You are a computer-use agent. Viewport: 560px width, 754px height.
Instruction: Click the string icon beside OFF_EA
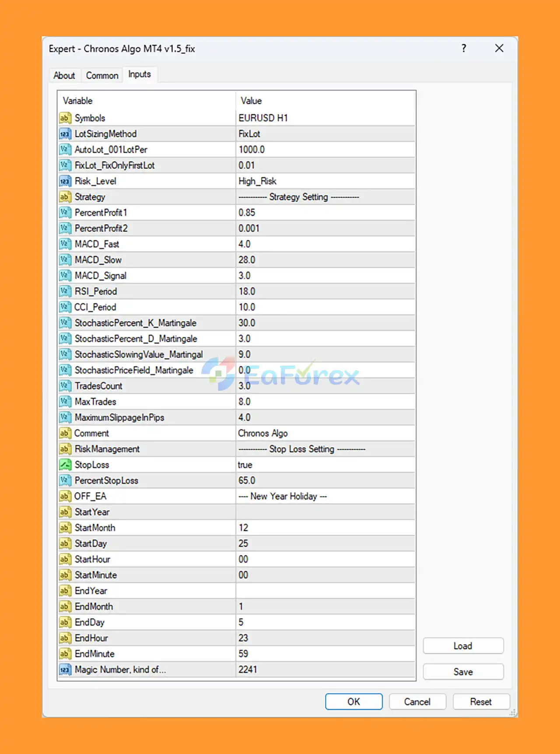click(x=65, y=496)
